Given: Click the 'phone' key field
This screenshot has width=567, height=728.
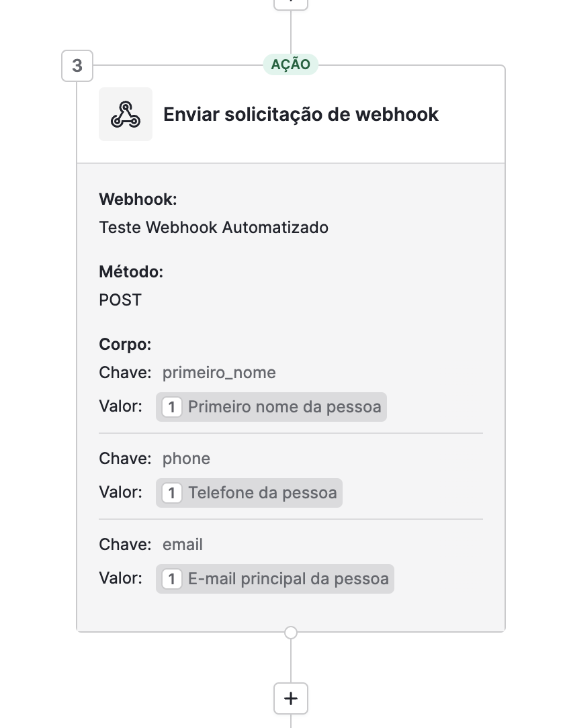Looking at the screenshot, I should click(186, 459).
